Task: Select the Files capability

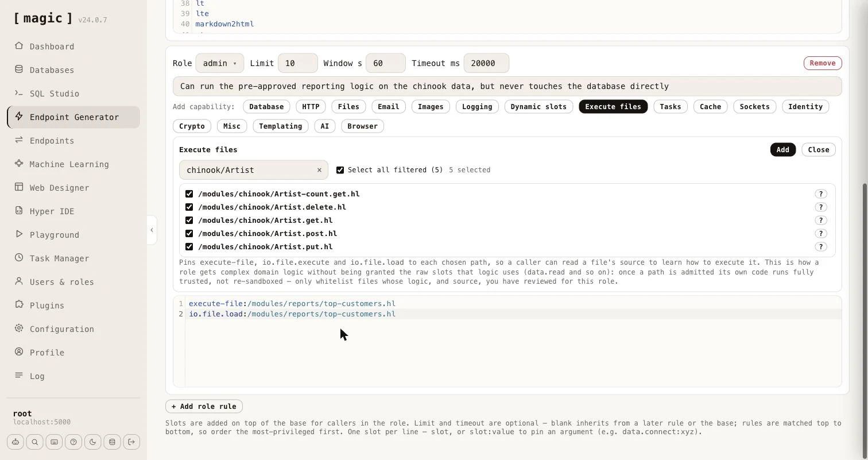Action: click(x=348, y=107)
